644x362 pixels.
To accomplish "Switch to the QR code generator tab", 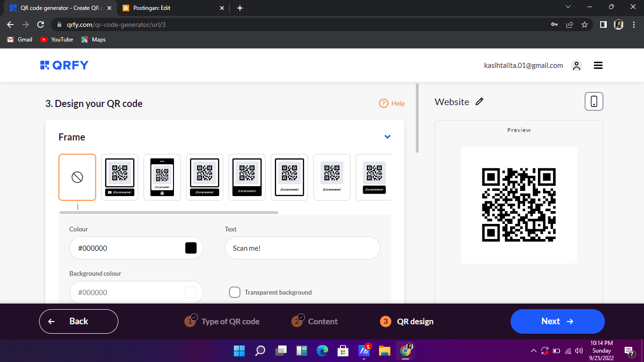I will (x=61, y=8).
